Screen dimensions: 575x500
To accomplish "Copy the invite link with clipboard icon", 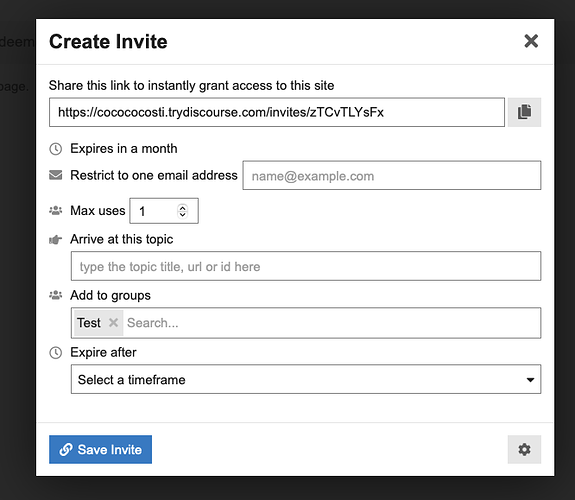I will point(524,112).
